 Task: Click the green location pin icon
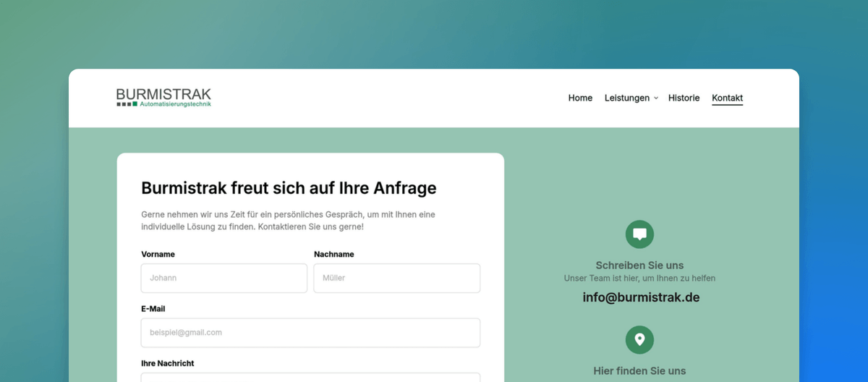pos(639,340)
